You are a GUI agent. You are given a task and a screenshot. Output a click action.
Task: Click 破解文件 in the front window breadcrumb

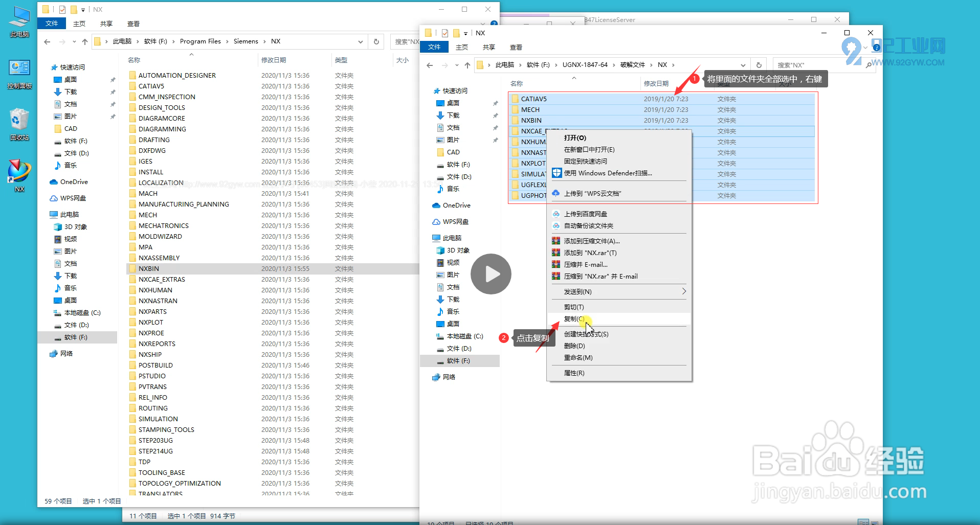pos(633,65)
